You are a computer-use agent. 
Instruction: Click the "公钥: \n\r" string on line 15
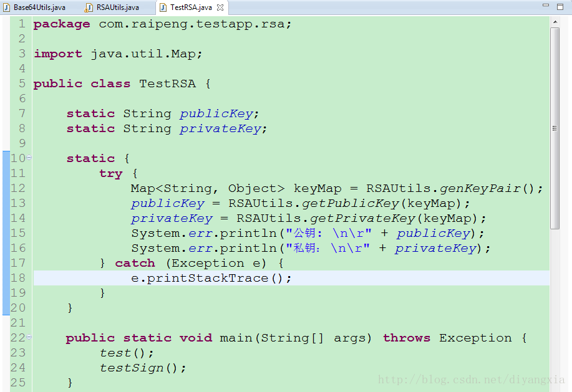coord(329,233)
